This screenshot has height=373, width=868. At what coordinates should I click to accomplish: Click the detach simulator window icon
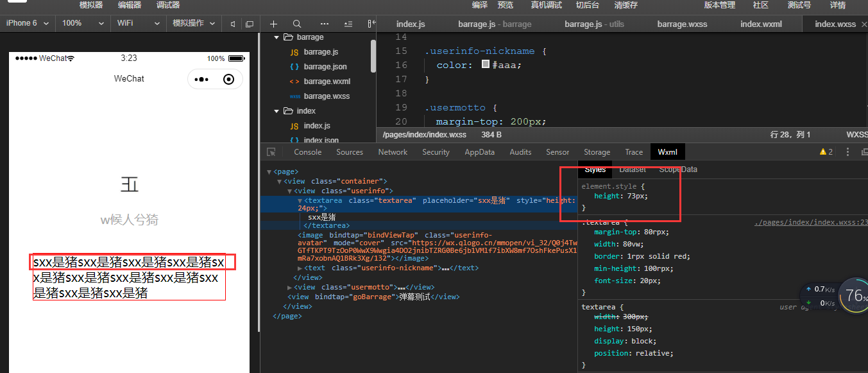tap(250, 22)
